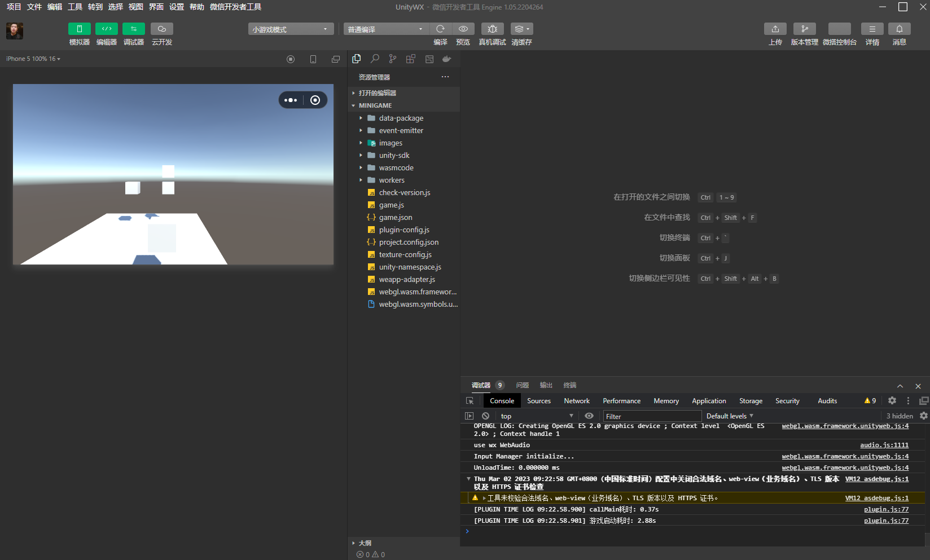Switch to the 问题 (problems) panel tab
This screenshot has height=560, width=930.
[523, 385]
